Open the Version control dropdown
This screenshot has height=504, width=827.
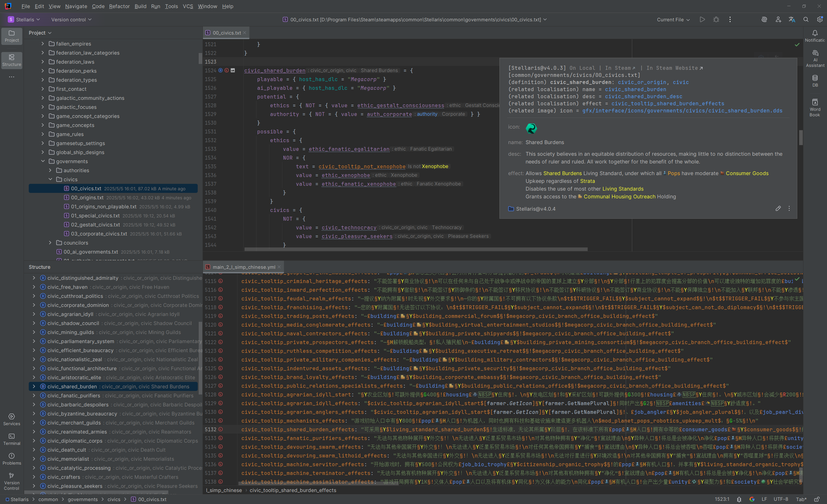[71, 19]
